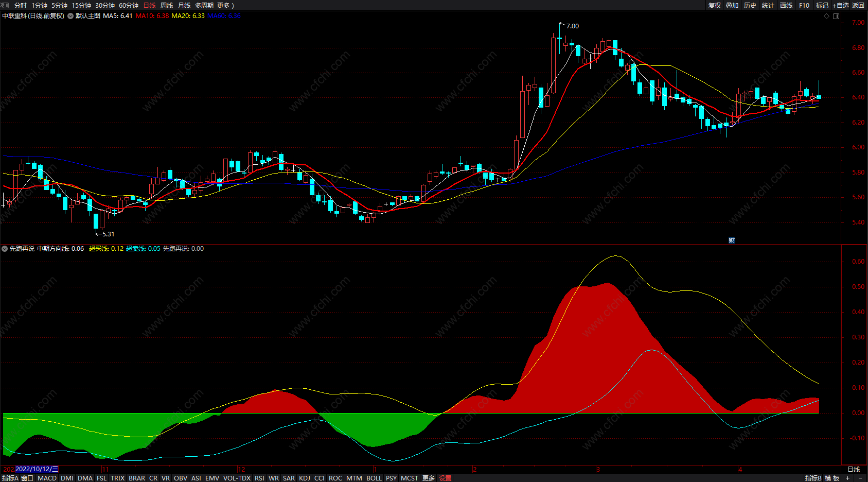Select the BRAR indicator tab
The height and width of the screenshot is (482, 868).
(137, 478)
